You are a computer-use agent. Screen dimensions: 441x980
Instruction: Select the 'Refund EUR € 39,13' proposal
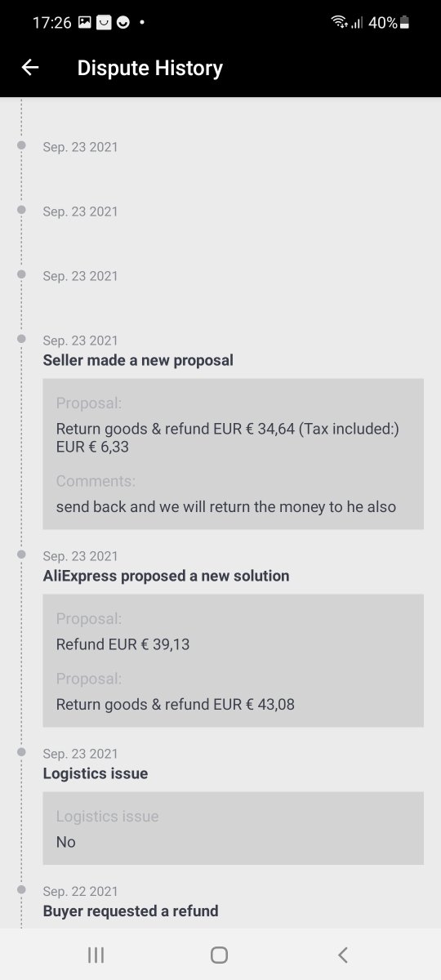[122, 644]
